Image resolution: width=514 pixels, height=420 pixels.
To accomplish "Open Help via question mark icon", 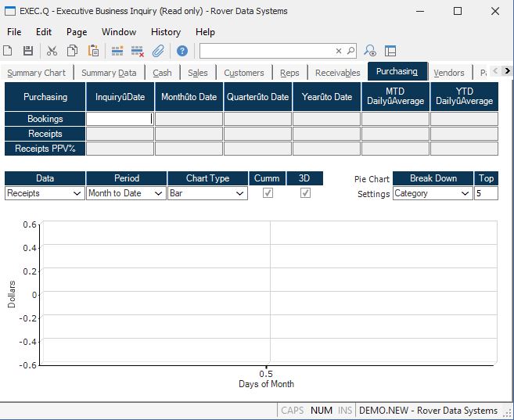I will coord(182,51).
